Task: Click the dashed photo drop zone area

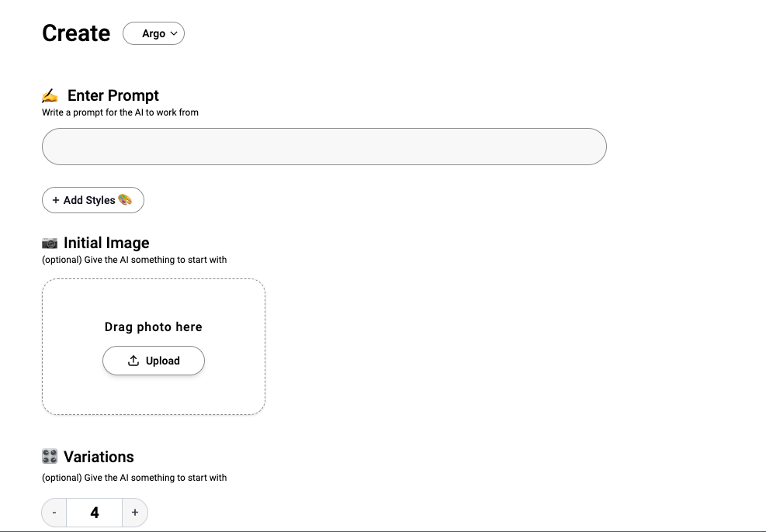Action: tap(154, 347)
